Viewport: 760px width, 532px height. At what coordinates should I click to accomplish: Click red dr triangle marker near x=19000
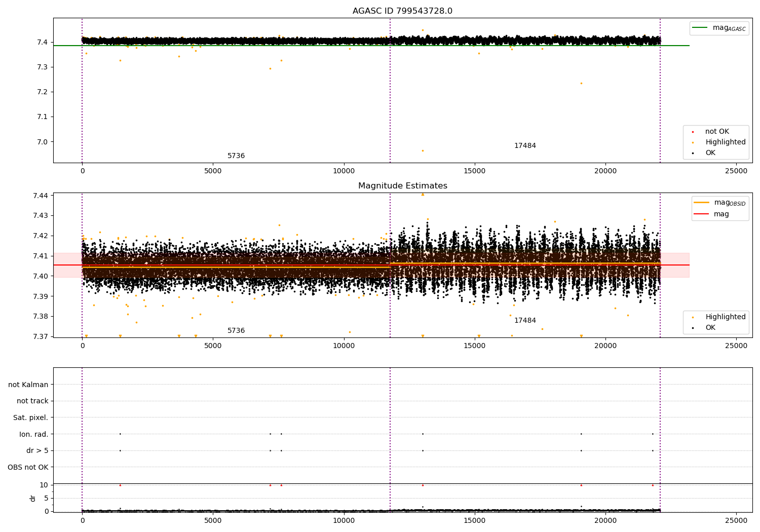[581, 485]
